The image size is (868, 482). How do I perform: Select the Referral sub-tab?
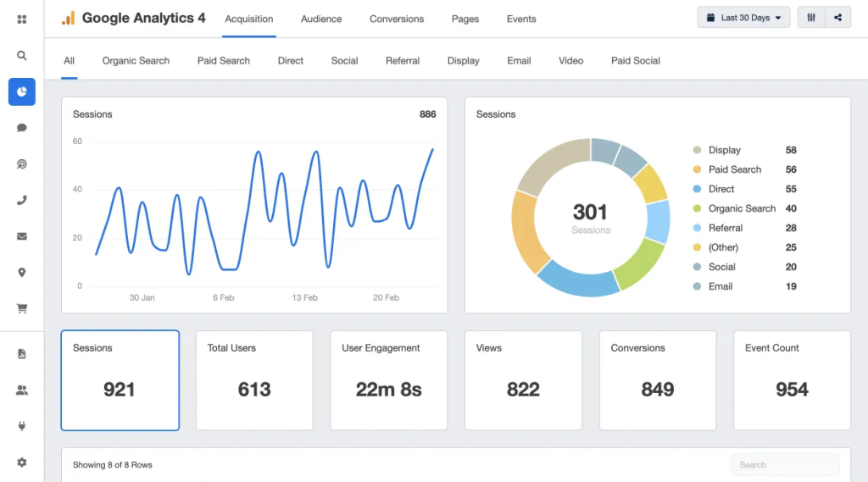tap(403, 61)
